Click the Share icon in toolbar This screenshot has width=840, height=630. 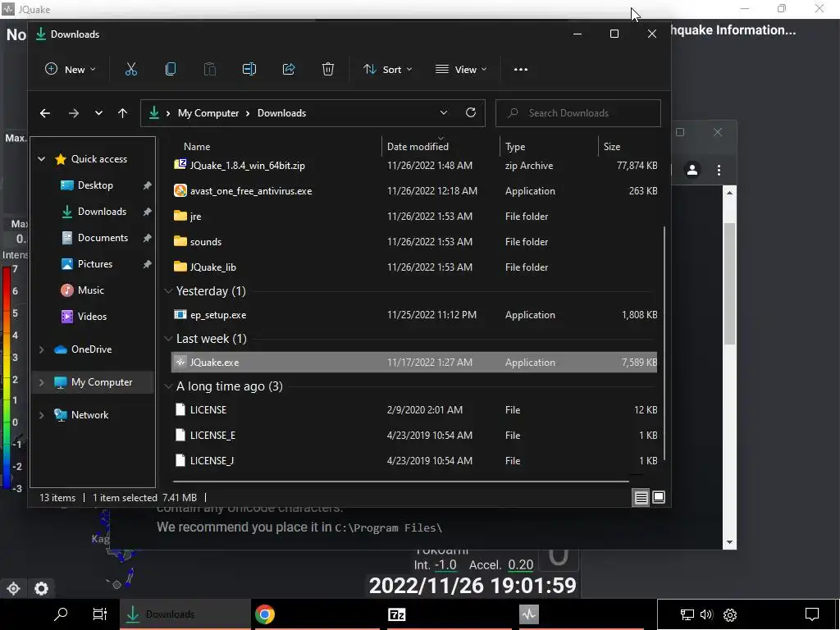pos(289,69)
